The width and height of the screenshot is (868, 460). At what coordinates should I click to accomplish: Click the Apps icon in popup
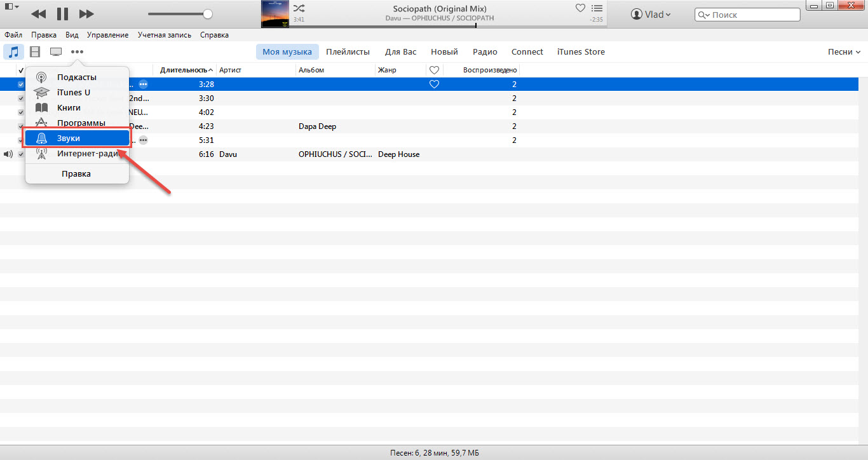pyautogui.click(x=41, y=123)
